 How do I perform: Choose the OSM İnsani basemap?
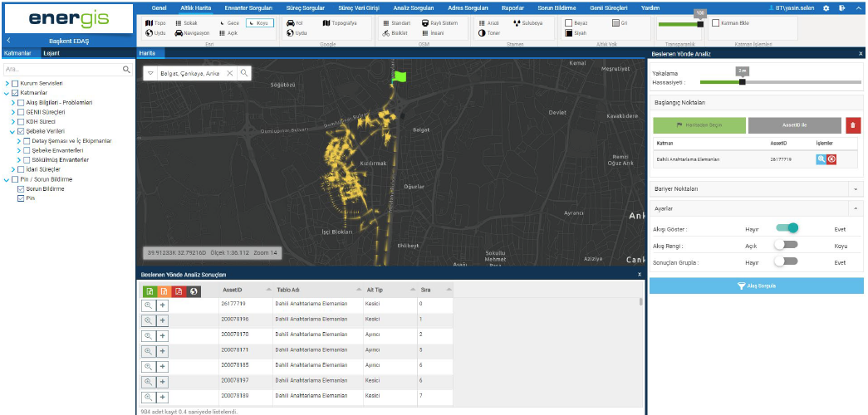pos(433,33)
